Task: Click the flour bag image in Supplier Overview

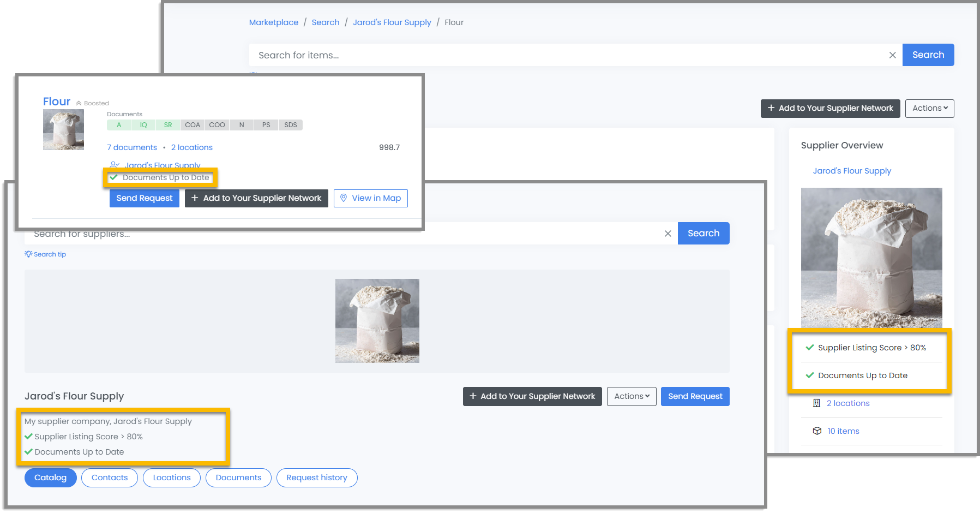Action: [x=871, y=258]
